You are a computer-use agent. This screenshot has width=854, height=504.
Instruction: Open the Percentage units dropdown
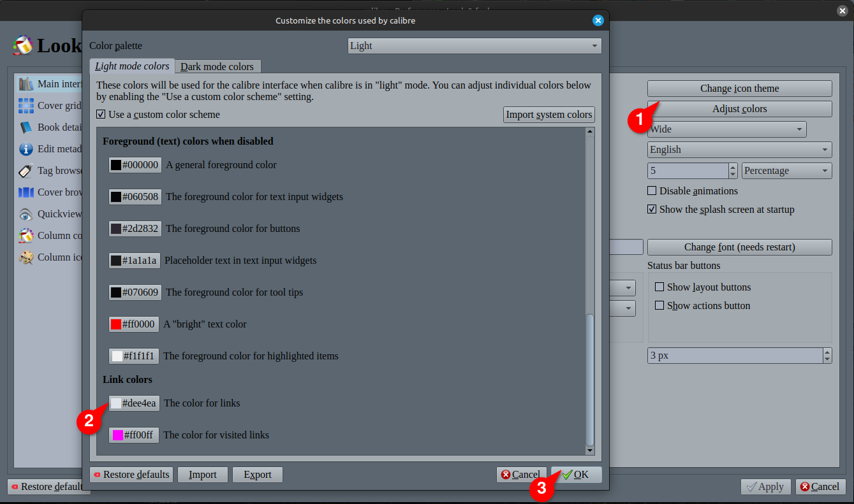(787, 171)
